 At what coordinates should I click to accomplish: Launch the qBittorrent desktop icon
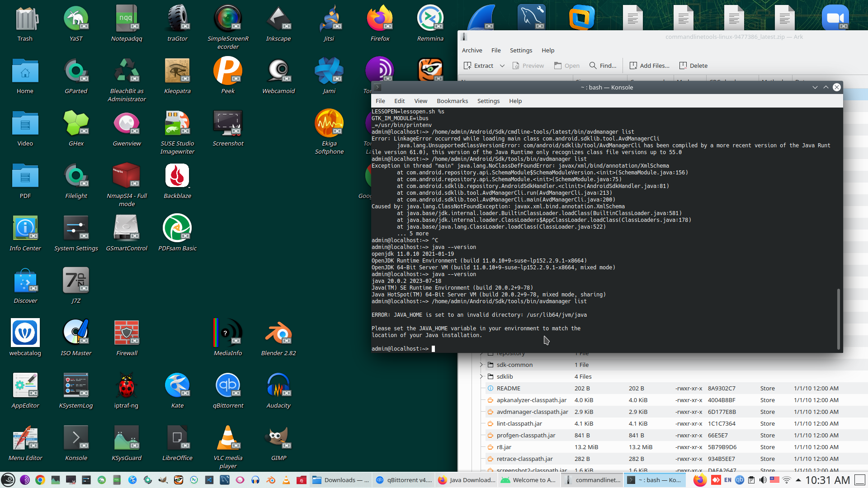pos(228,390)
